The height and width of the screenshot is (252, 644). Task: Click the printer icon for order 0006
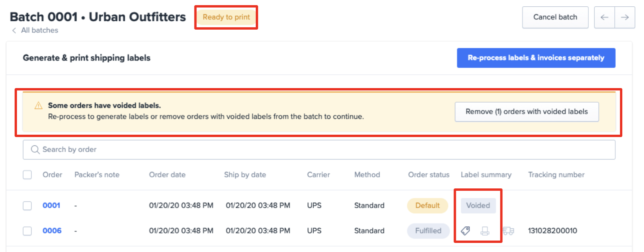[x=485, y=231]
